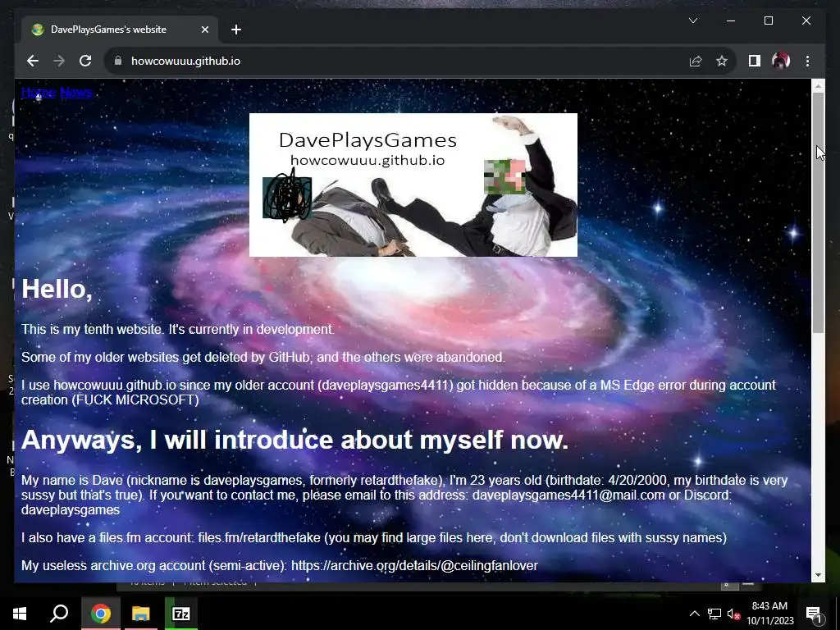Viewport: 840px width, 630px height.
Task: Click the browser forward arrow
Action: point(59,61)
